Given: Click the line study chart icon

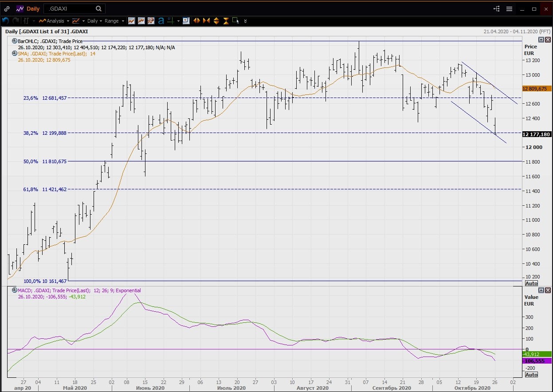Looking at the screenshot, I should click(x=75, y=21).
